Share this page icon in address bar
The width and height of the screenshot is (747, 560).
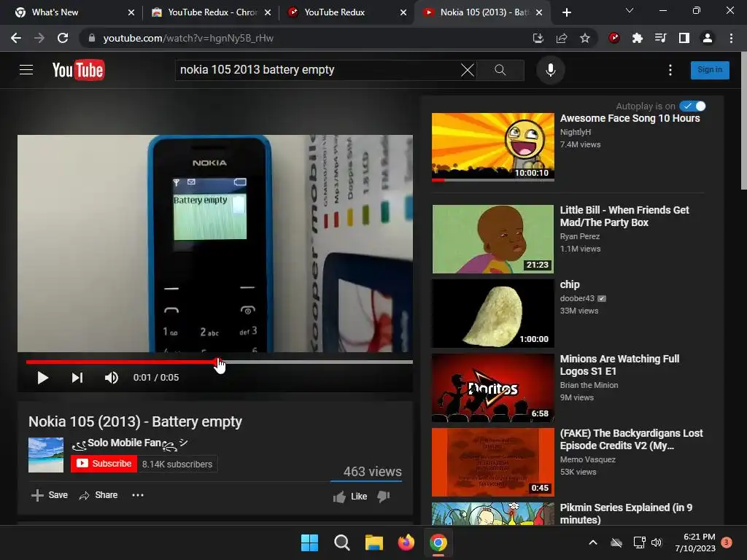pyautogui.click(x=562, y=38)
